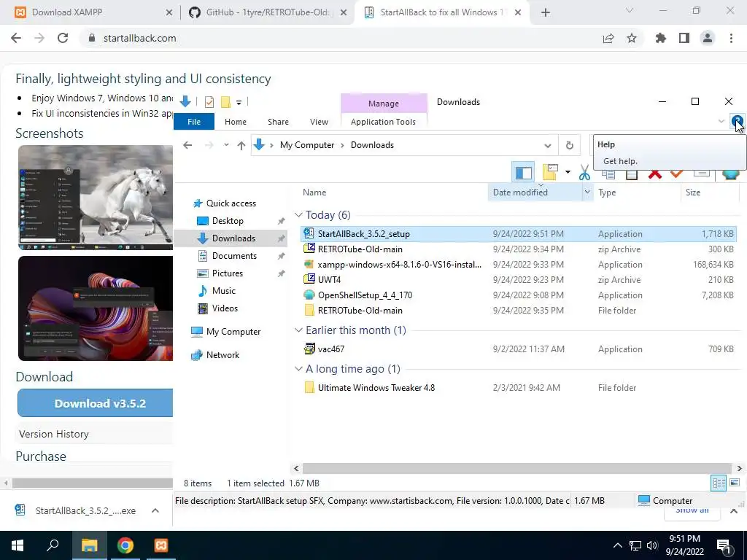Collapse the Today (6) group

pos(298,215)
